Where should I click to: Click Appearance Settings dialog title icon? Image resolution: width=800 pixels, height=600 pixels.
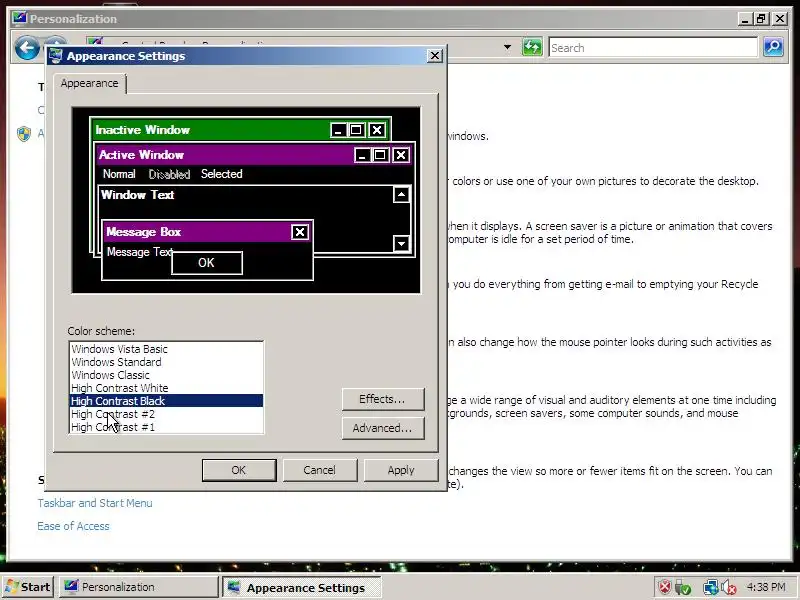[x=55, y=56]
